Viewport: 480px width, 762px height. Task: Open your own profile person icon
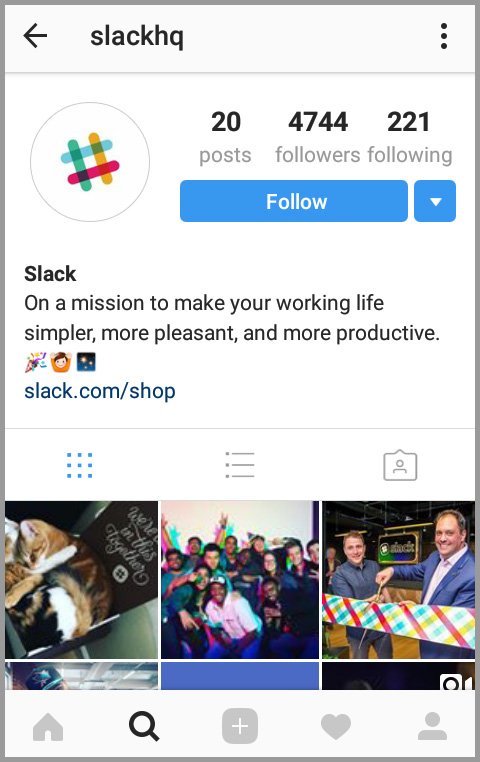[x=432, y=727]
